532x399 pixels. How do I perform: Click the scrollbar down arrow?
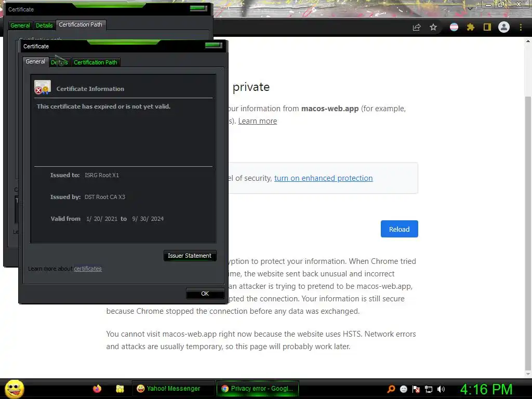pyautogui.click(x=528, y=374)
